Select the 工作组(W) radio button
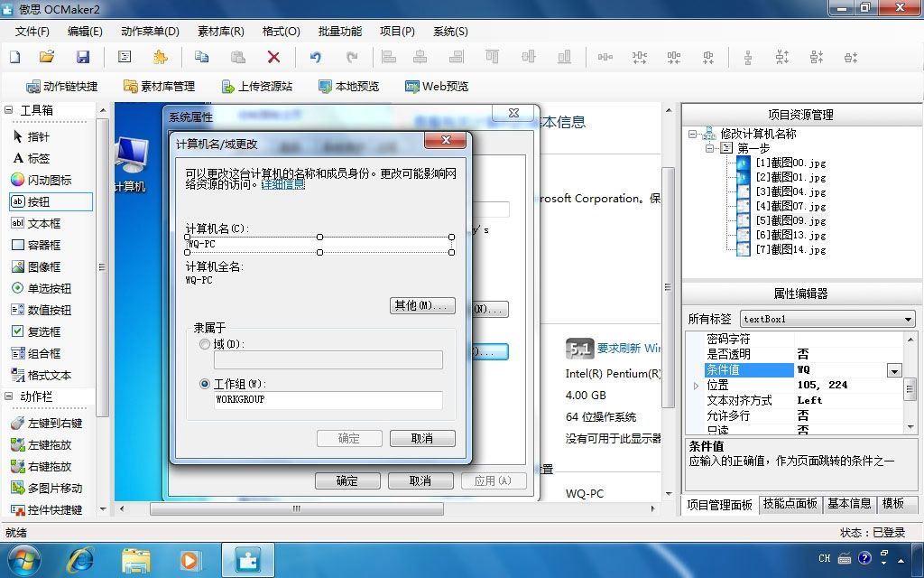 tap(205, 384)
